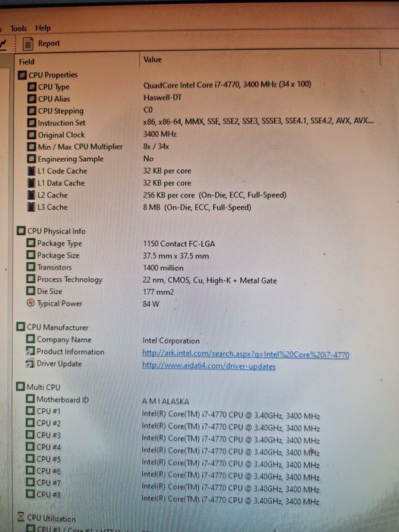Click the Report document icon

coord(28,44)
